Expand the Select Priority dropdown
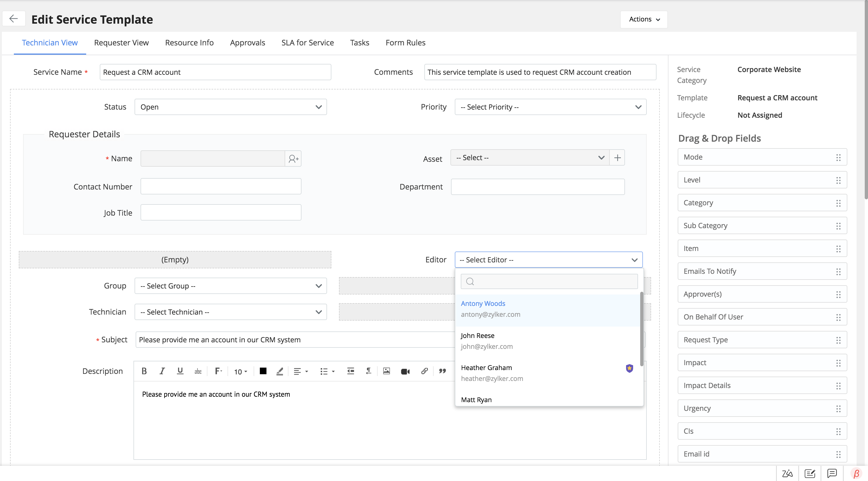Viewport: 868px width, 481px height. [550, 107]
